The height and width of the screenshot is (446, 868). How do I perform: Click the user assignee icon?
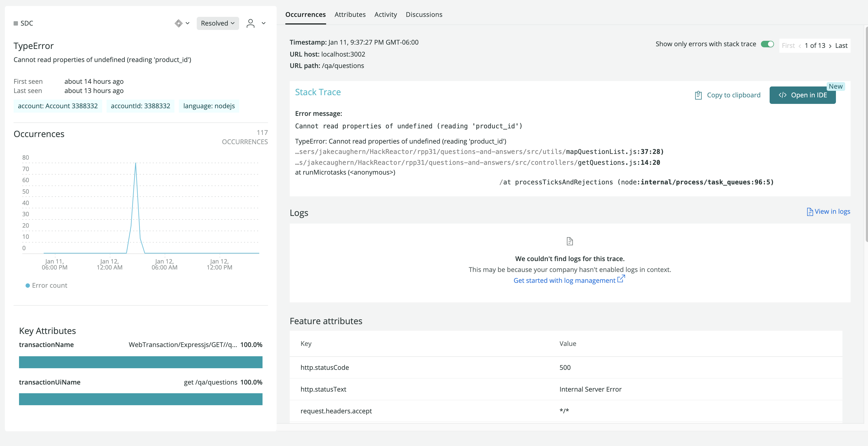[250, 23]
